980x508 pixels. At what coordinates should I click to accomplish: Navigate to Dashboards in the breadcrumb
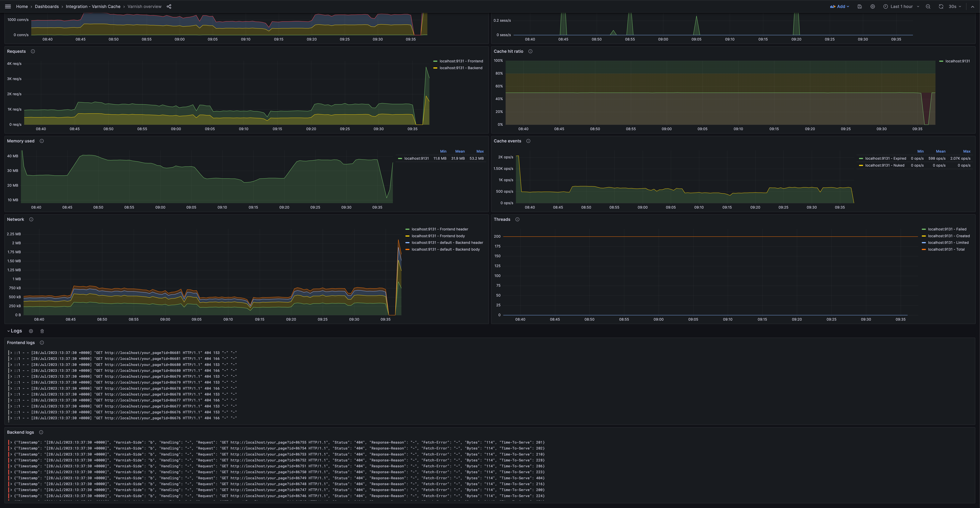(46, 6)
